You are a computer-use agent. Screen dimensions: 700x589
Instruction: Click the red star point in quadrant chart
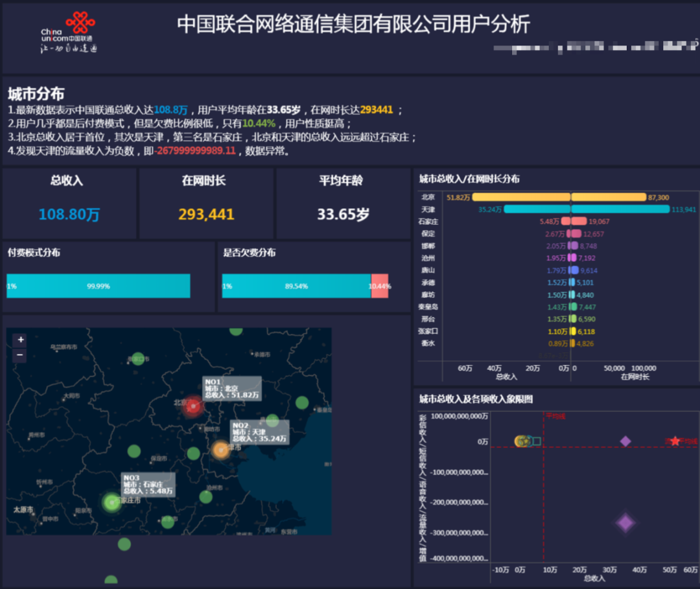coord(675,441)
